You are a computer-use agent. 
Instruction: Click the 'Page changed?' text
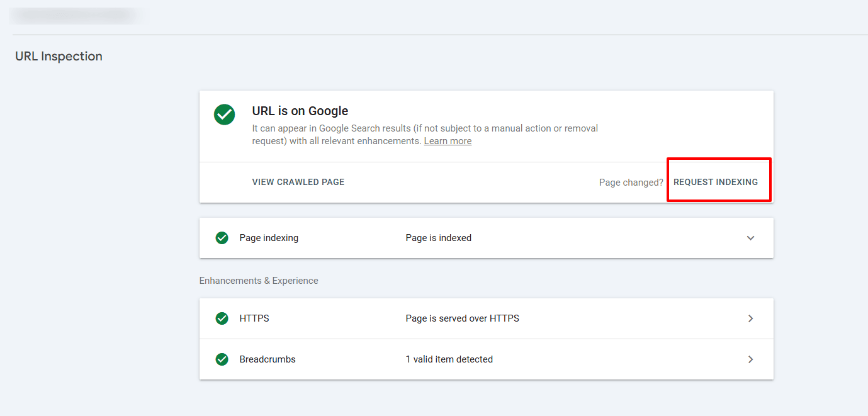[x=631, y=183]
